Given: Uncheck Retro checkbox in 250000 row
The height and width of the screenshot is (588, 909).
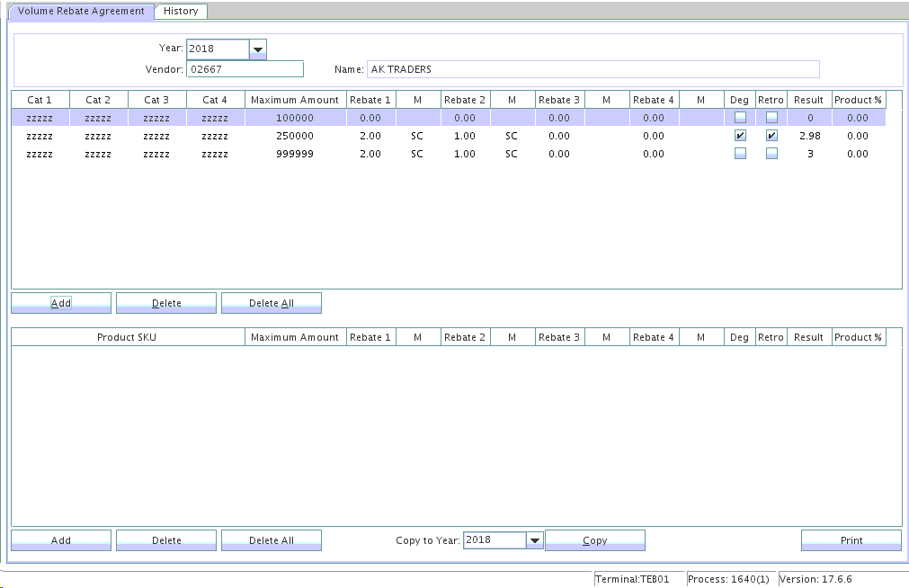Looking at the screenshot, I should 771,136.
